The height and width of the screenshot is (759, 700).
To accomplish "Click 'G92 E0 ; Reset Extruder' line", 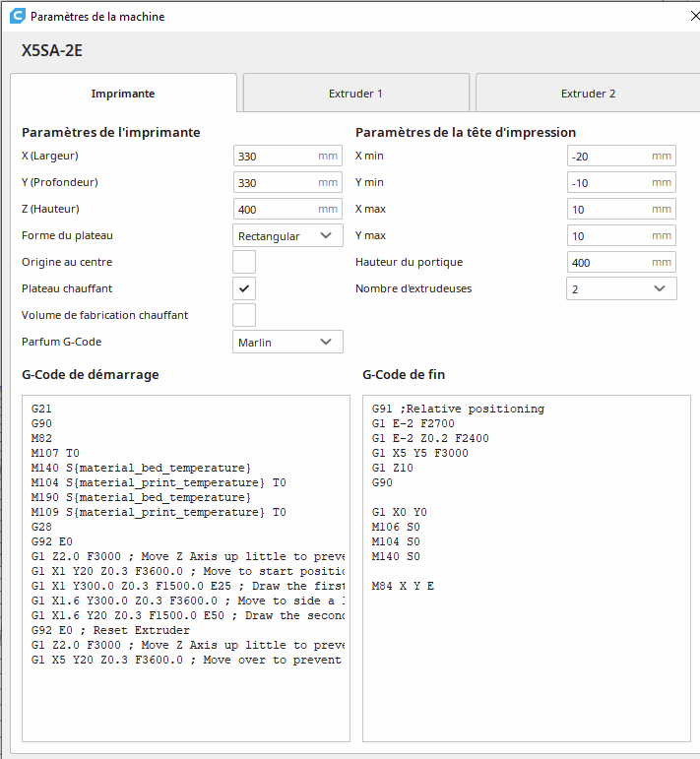I will pos(110,630).
